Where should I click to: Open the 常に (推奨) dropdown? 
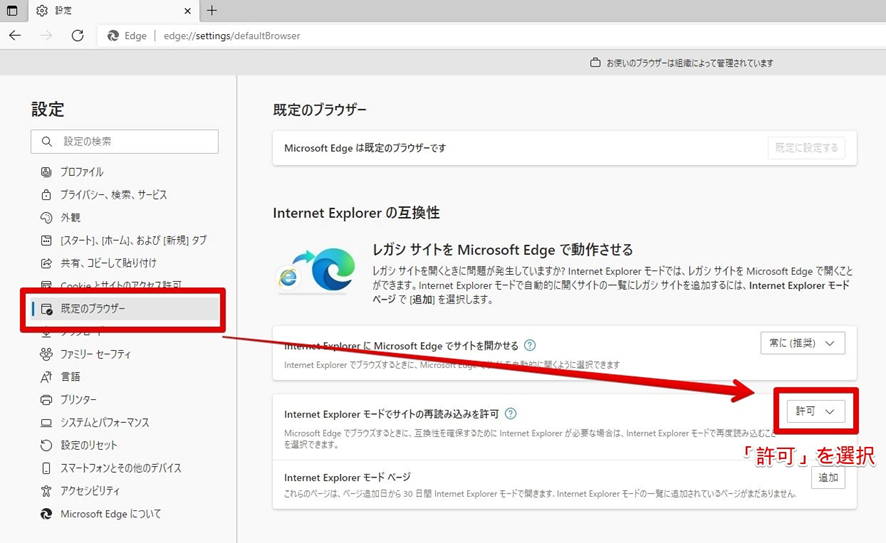(x=802, y=343)
